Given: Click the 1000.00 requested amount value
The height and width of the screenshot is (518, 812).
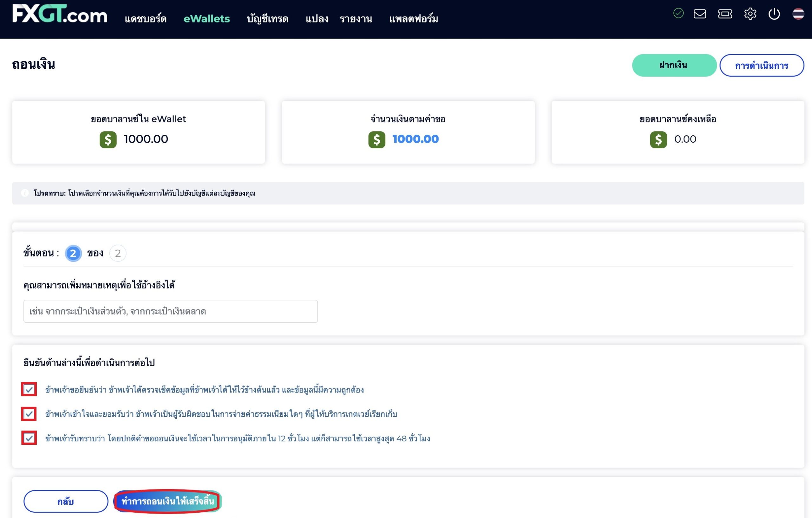Looking at the screenshot, I should tap(416, 139).
